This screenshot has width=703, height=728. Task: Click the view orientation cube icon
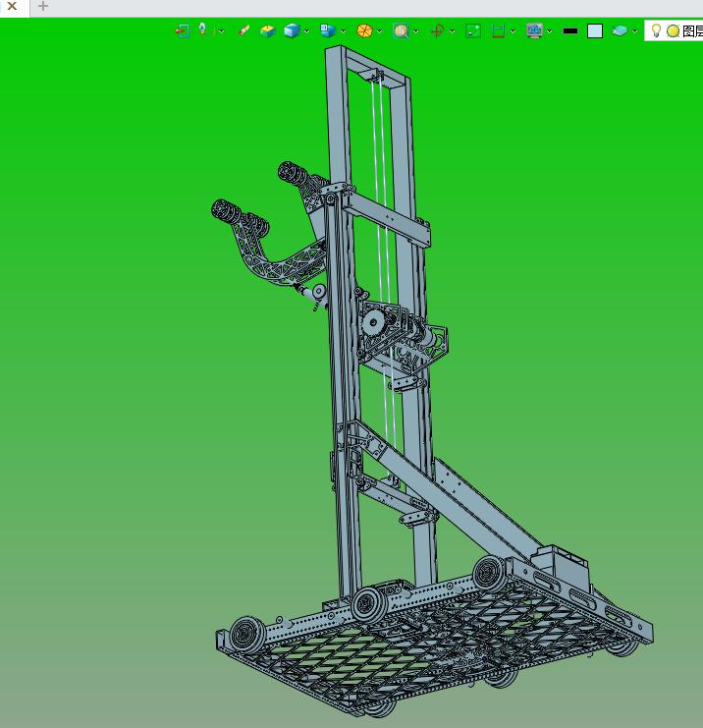click(x=328, y=30)
